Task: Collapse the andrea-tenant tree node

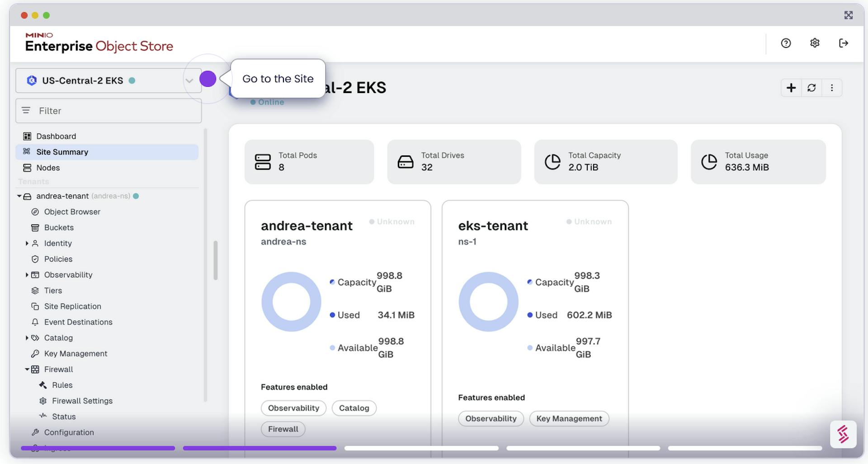Action: [19, 196]
